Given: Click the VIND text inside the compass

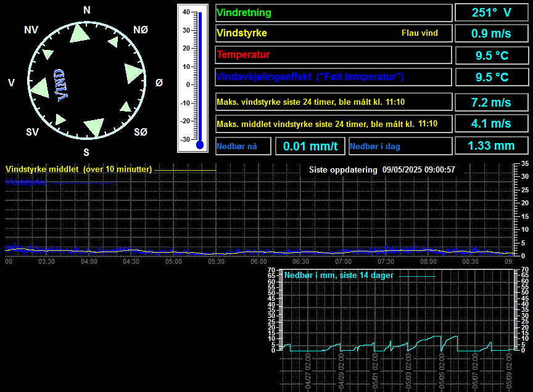Looking at the screenshot, I should (x=60, y=85).
